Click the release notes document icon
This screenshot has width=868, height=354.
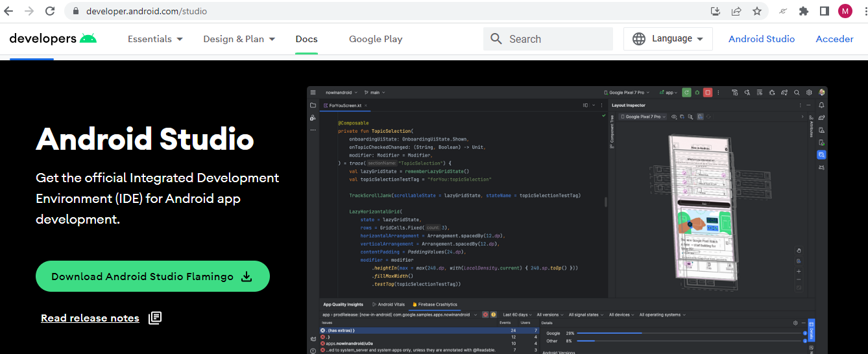pos(155,318)
